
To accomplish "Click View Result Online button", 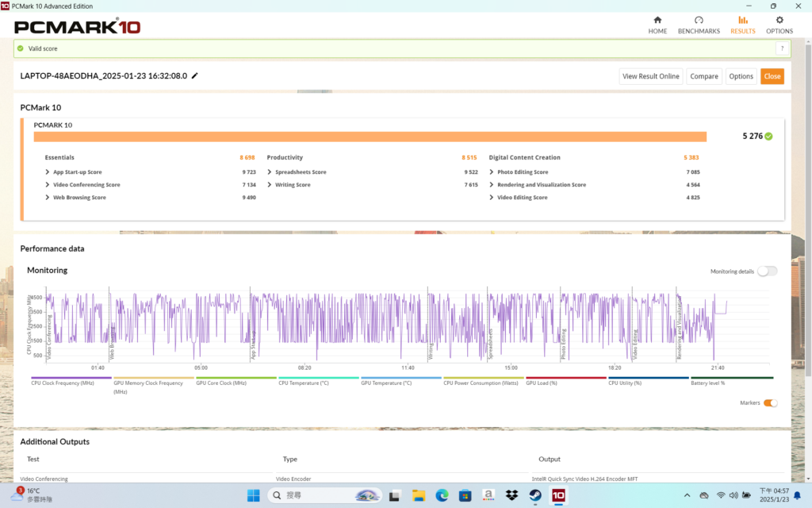I will [650, 76].
